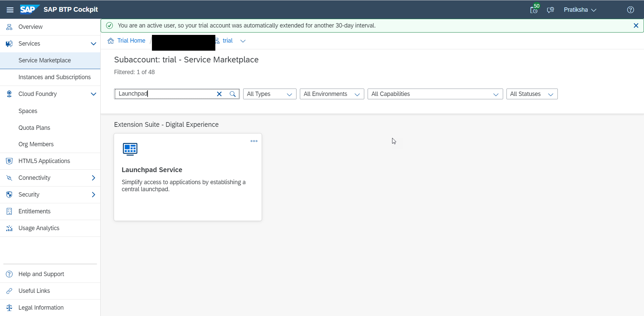Open the Entitlements page
Screen dimensions: 644x316
coord(34,211)
